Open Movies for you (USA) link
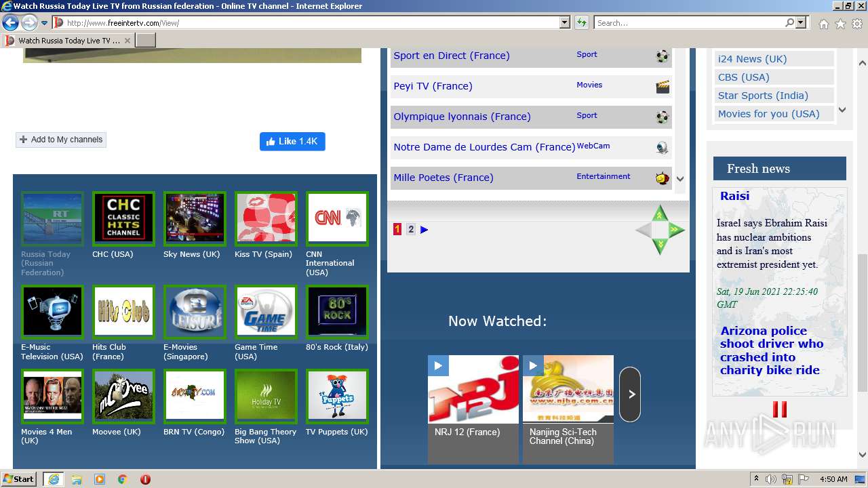868x488 pixels. (769, 114)
